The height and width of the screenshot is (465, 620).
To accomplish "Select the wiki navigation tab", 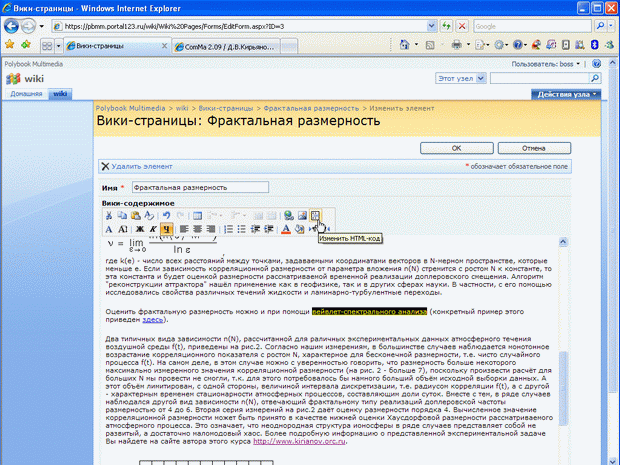I will pos(60,94).
